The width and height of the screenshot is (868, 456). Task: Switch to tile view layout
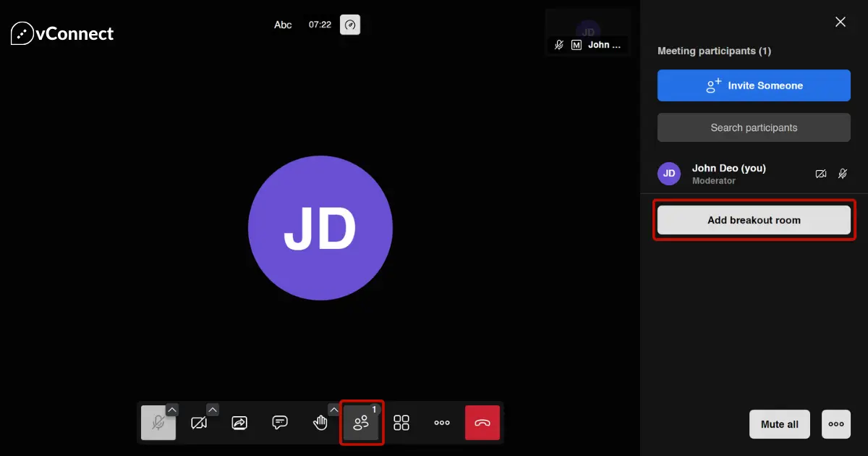(x=401, y=423)
